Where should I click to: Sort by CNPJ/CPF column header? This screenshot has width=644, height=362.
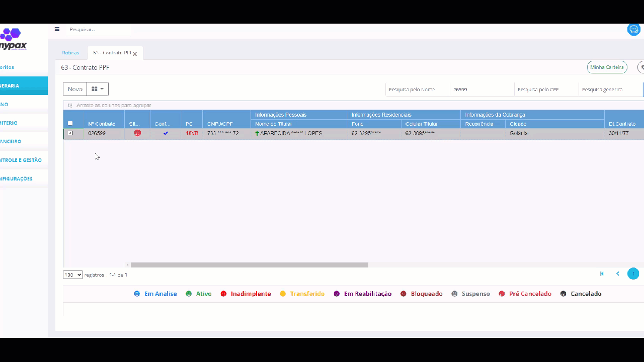pyautogui.click(x=226, y=119)
